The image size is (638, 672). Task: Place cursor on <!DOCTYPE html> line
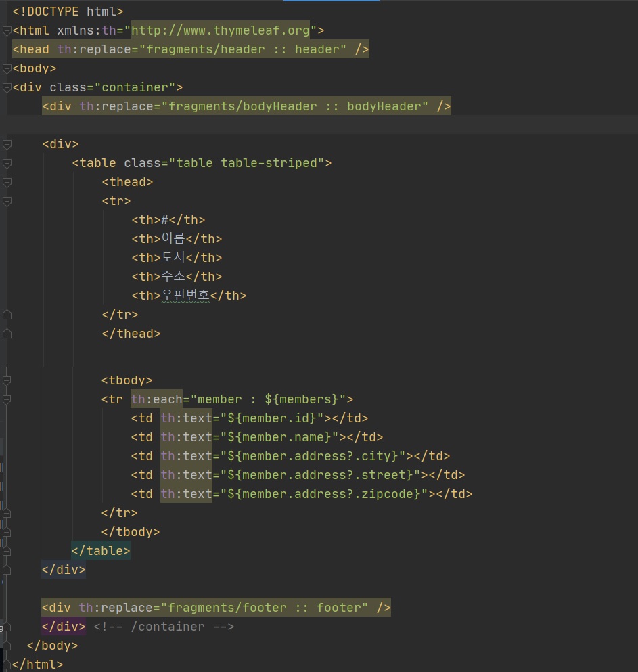(x=68, y=12)
